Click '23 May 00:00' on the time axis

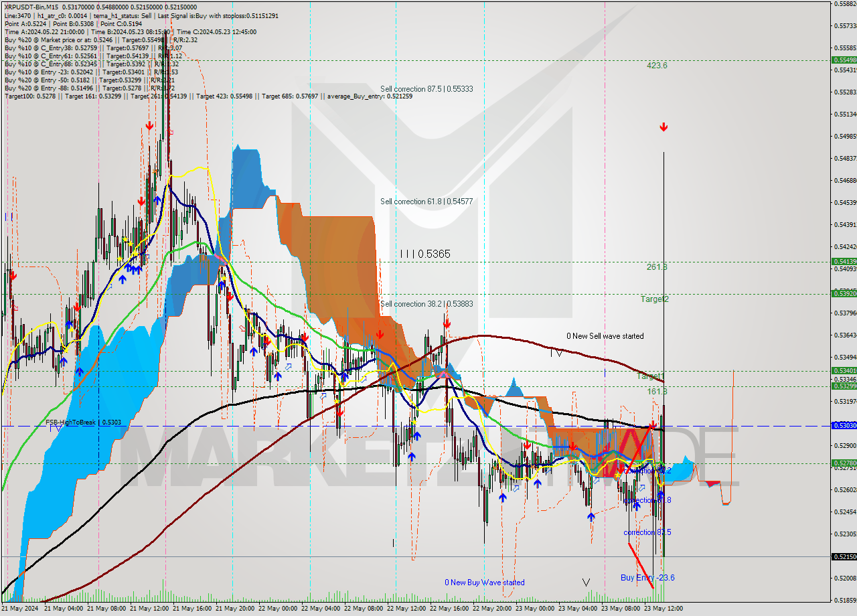pyautogui.click(x=536, y=609)
